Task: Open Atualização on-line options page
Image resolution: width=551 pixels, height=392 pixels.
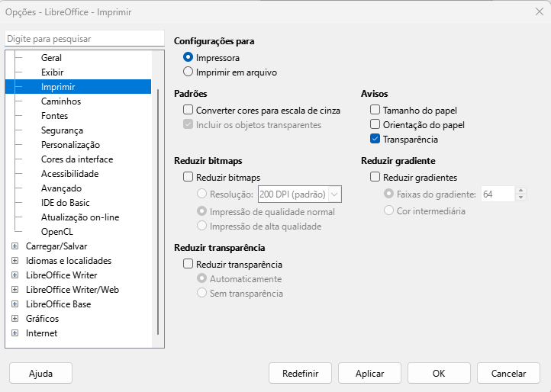Action: [80, 217]
